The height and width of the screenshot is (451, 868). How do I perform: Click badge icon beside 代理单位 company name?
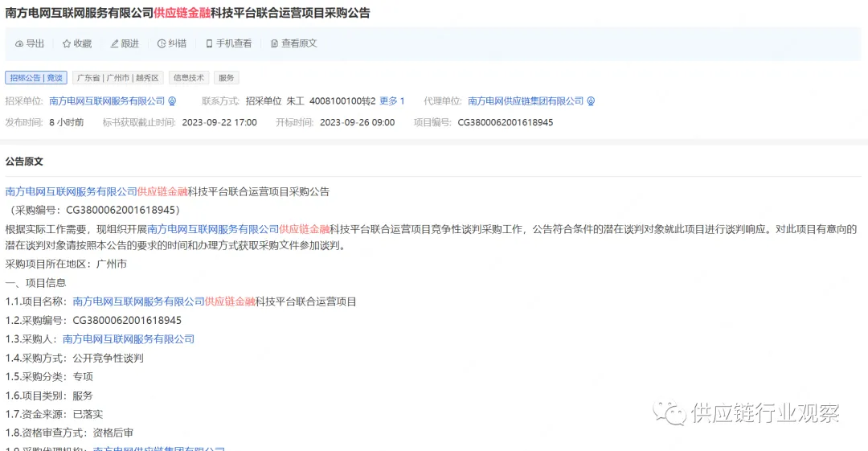[x=592, y=101]
